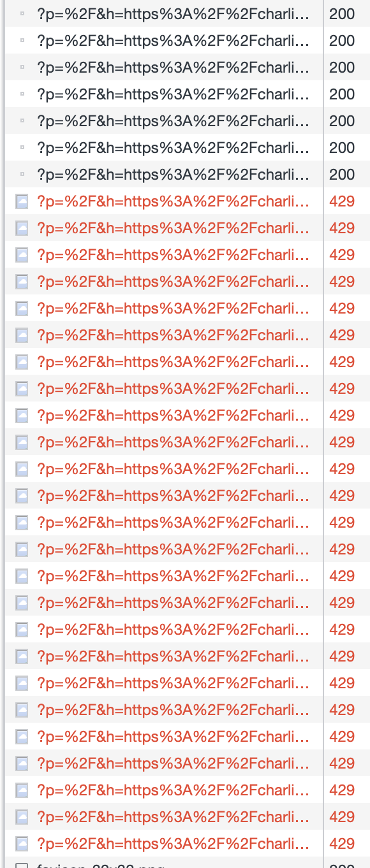Select the second red 429 request name

pyautogui.click(x=173, y=229)
